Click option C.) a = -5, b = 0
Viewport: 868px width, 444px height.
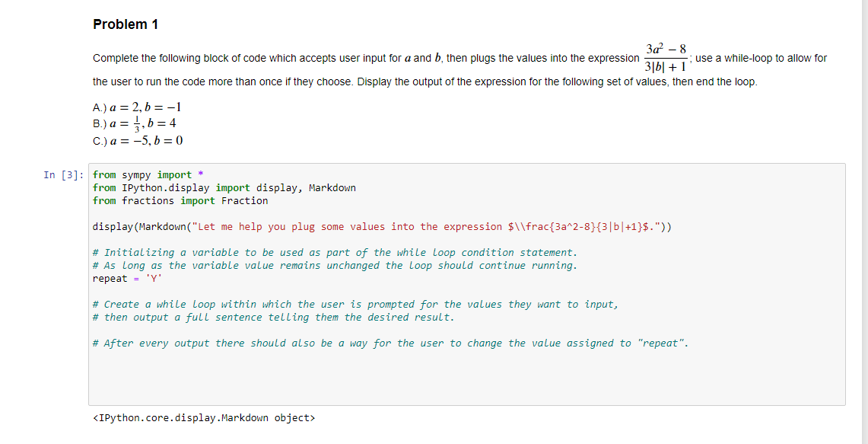click(138, 140)
